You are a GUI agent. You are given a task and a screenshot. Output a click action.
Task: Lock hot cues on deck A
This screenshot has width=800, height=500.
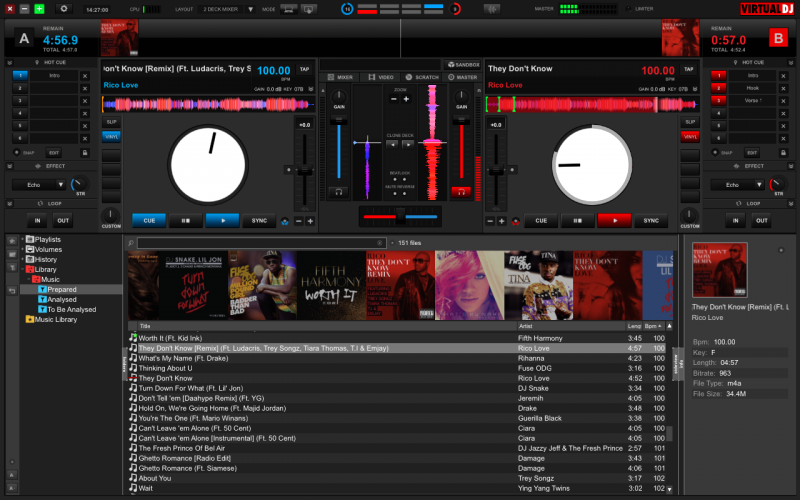[85, 153]
